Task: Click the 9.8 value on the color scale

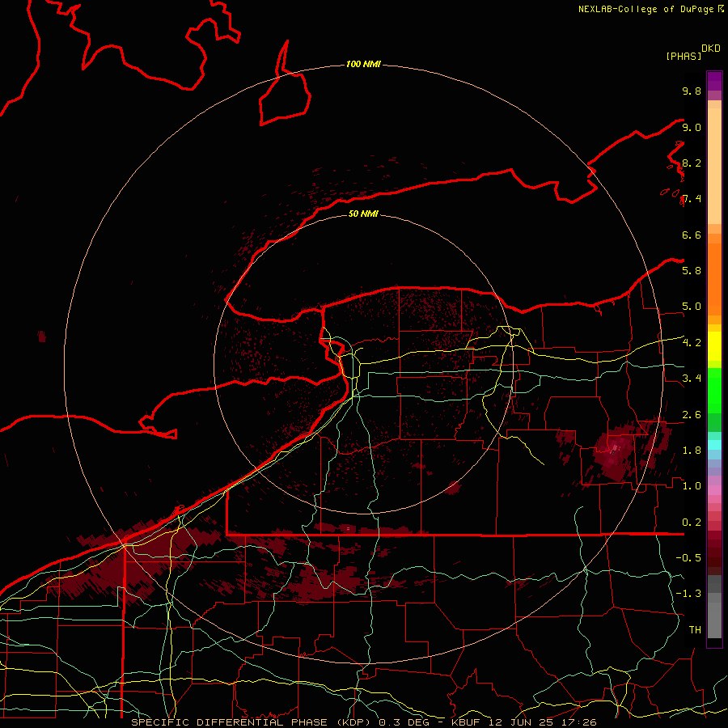Action: pyautogui.click(x=692, y=91)
